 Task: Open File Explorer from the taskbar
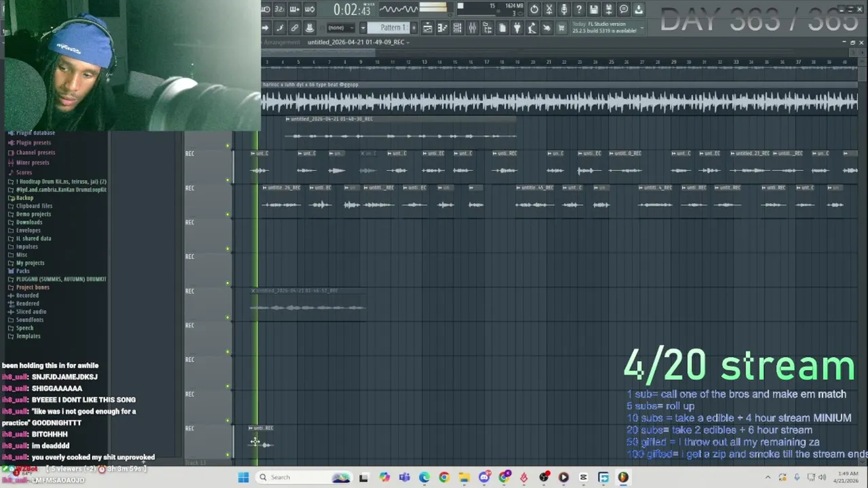464,477
